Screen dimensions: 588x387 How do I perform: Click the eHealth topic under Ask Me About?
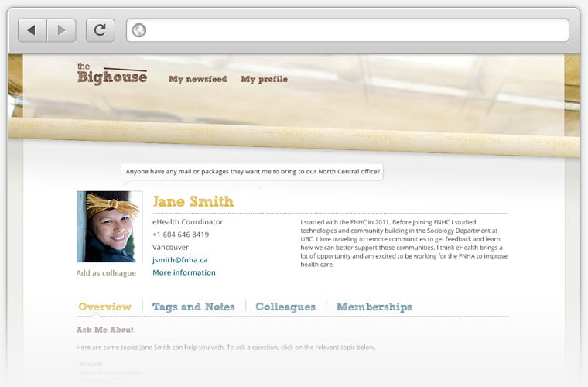click(89, 364)
